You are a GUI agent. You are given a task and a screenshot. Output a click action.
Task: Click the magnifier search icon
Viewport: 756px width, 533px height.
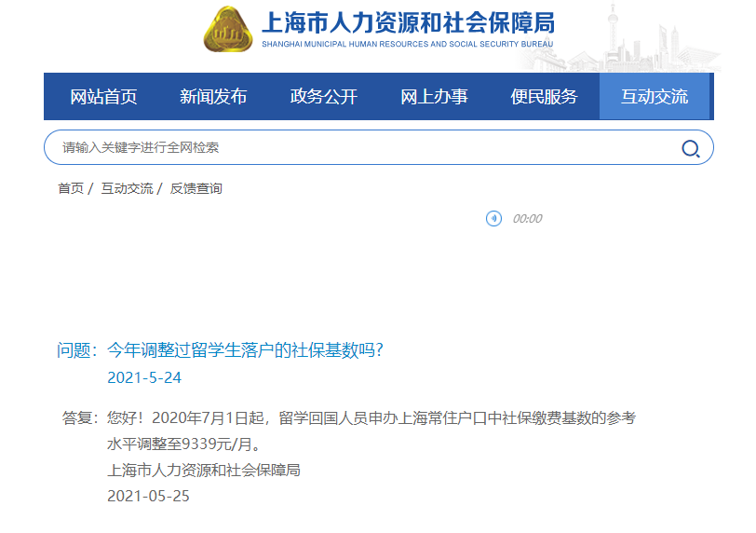(x=691, y=148)
